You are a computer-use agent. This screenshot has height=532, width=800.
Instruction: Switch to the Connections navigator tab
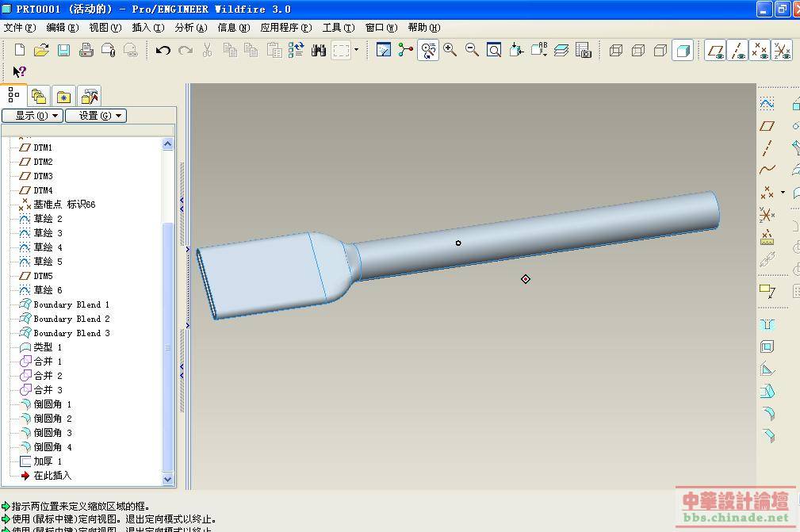coord(90,96)
